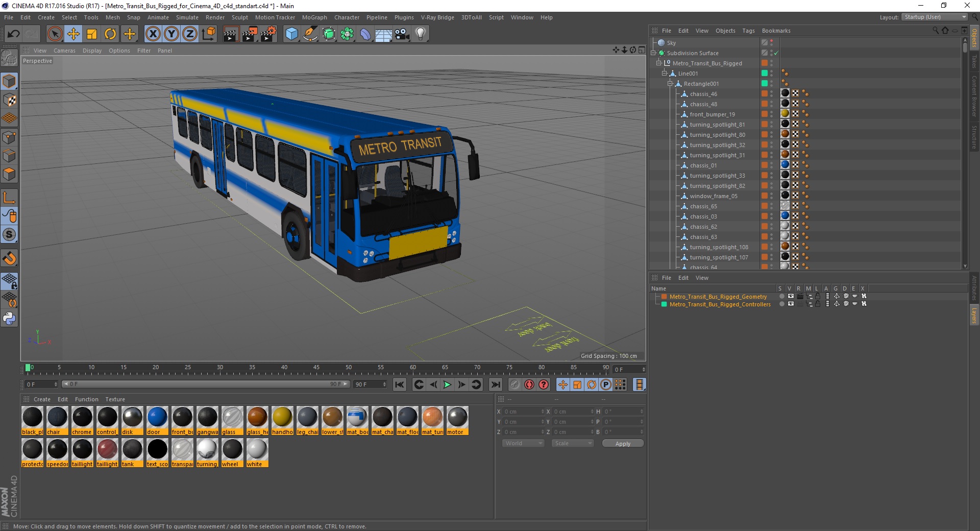
Task: Activate the Move tool
Action: tap(73, 34)
